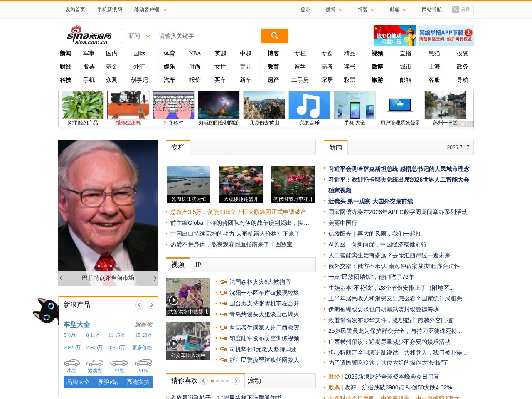
Task: Select the SUV car type icon
Action: (144, 363)
